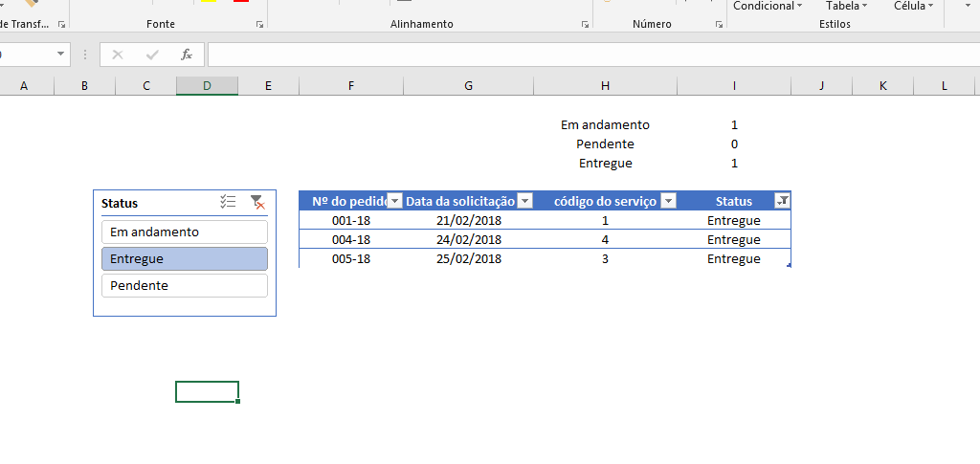Select column C header
This screenshot has width=980, height=464.
[x=146, y=85]
